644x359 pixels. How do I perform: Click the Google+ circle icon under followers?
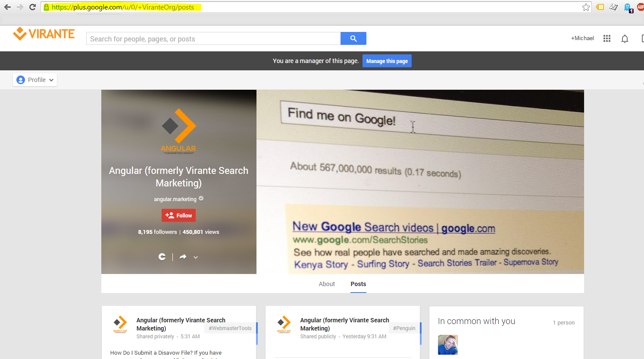[162, 257]
